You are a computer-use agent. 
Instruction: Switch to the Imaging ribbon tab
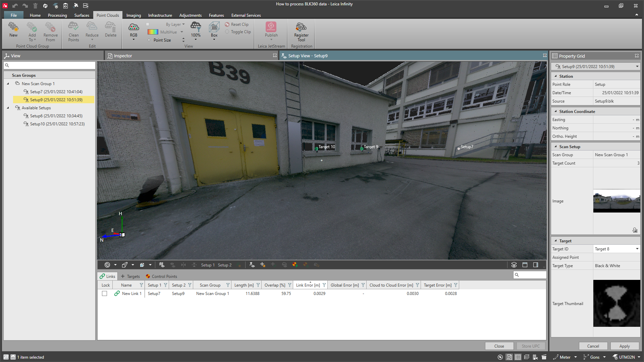tap(133, 15)
